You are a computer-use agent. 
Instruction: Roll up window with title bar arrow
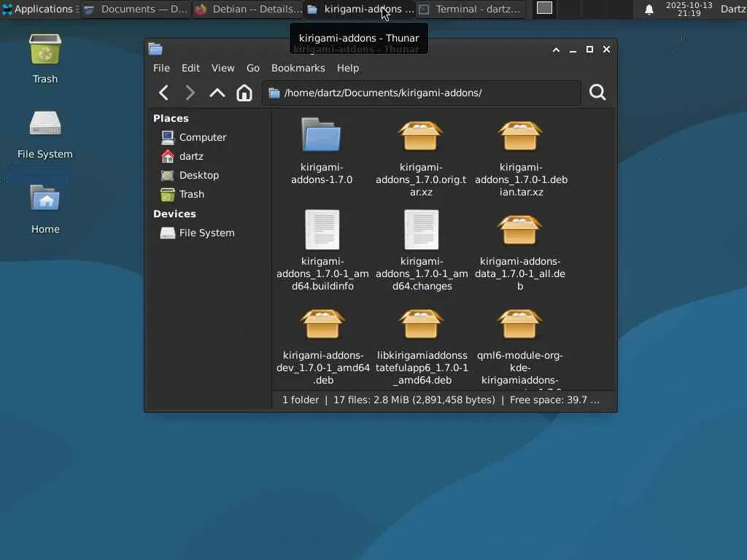[x=556, y=50]
